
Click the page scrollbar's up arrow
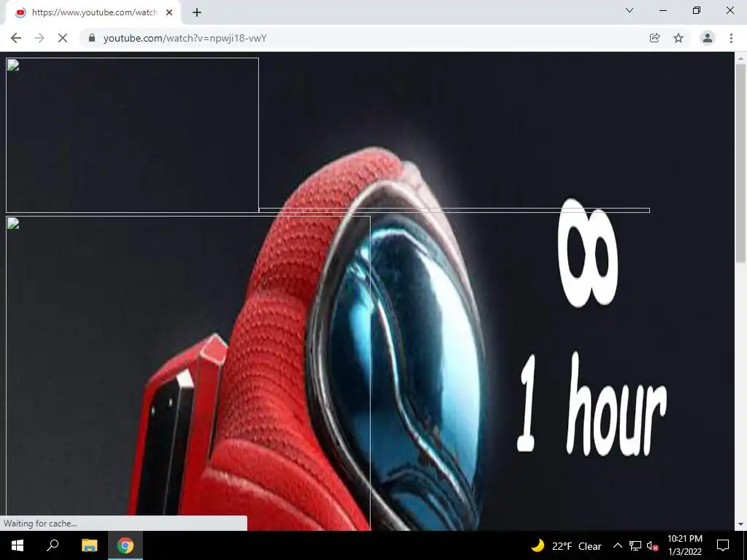pyautogui.click(x=740, y=58)
